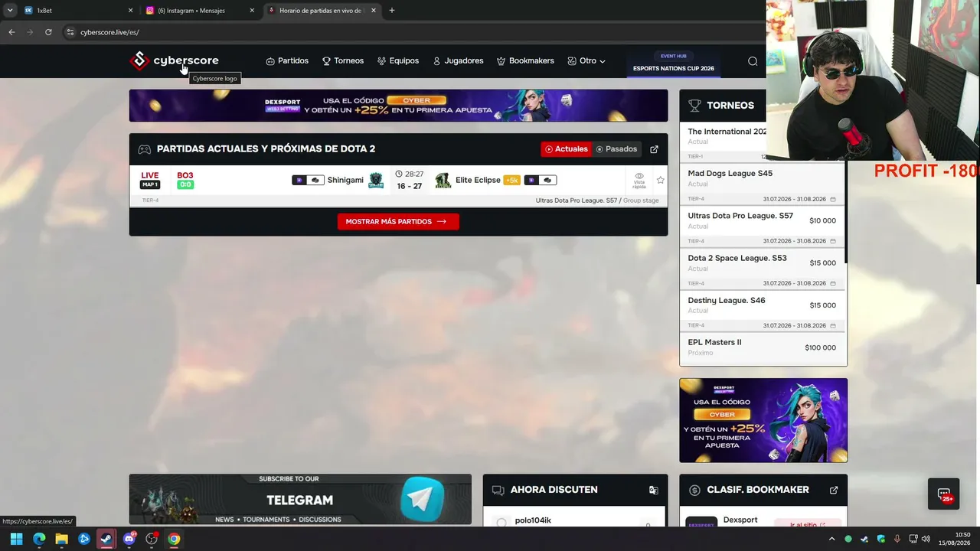Select the Actuales matches filter
The width and height of the screenshot is (980, 551).
click(567, 149)
